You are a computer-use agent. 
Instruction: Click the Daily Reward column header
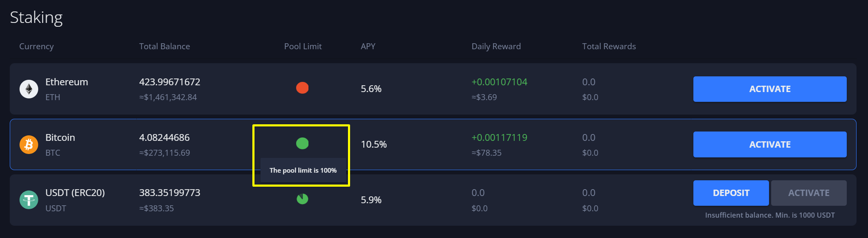coord(496,46)
